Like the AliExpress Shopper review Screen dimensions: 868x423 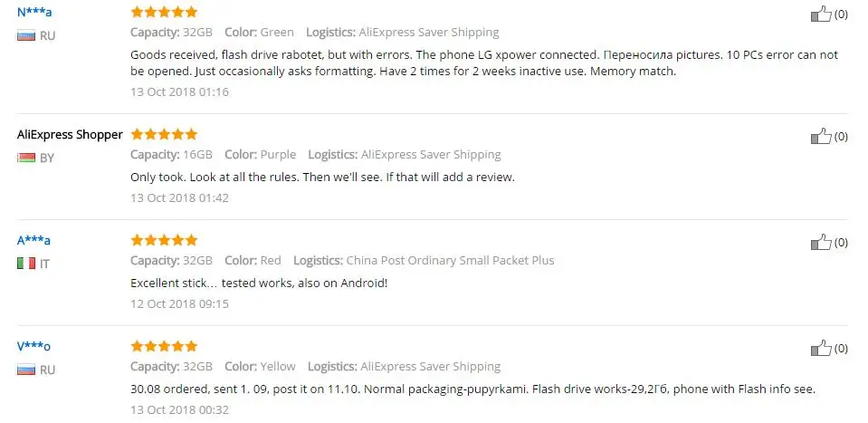click(821, 136)
